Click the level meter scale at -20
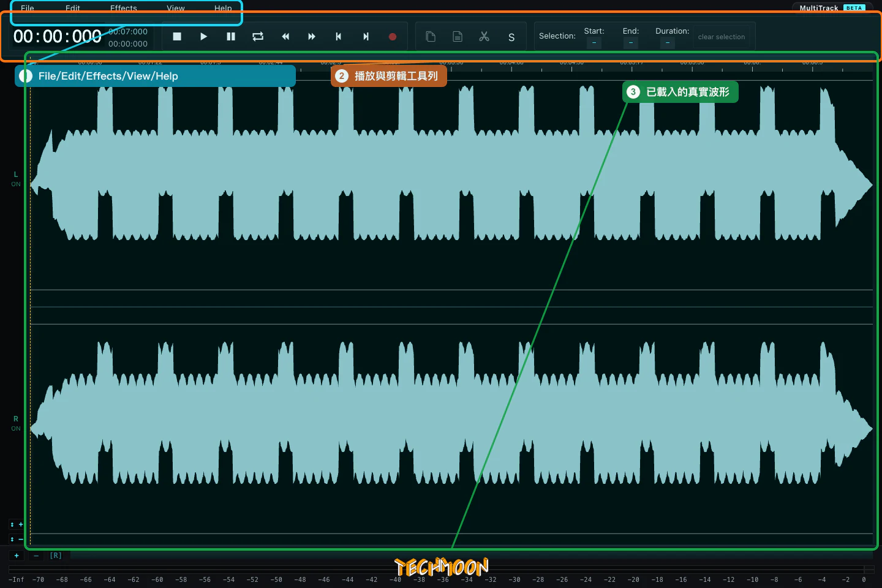 pos(633,579)
